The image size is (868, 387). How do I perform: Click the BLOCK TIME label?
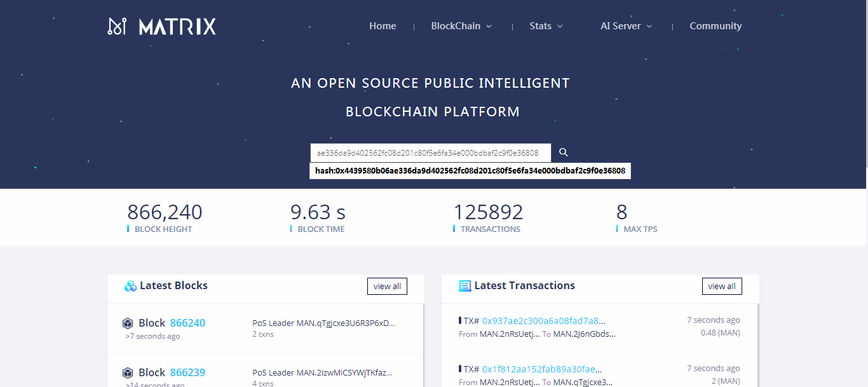322,229
